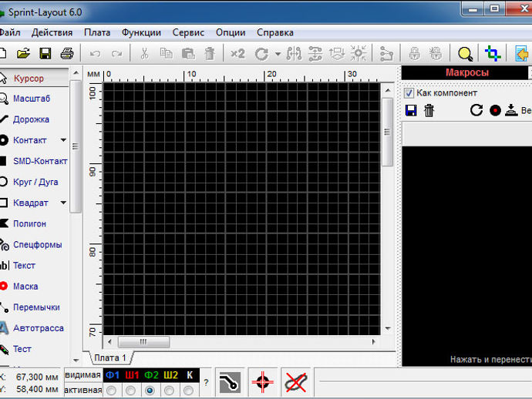Select the Ш2 layer active radio button
532x399 pixels.
pos(170,391)
